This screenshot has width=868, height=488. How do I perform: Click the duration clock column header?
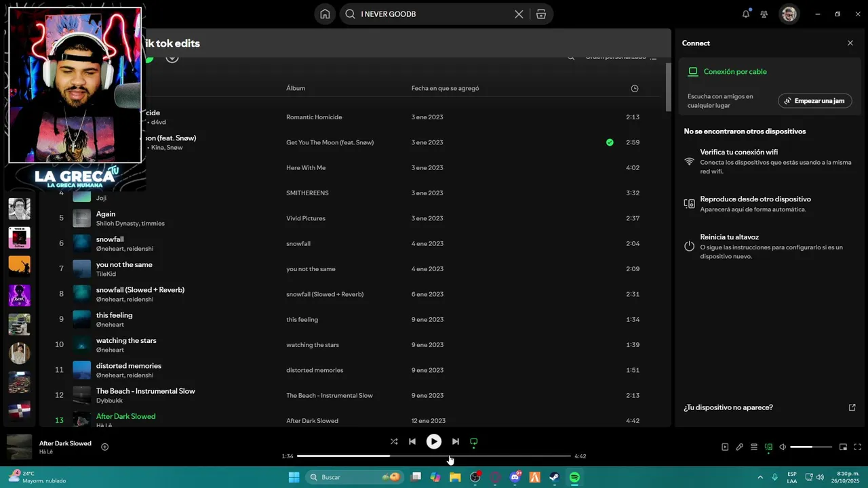click(634, 88)
